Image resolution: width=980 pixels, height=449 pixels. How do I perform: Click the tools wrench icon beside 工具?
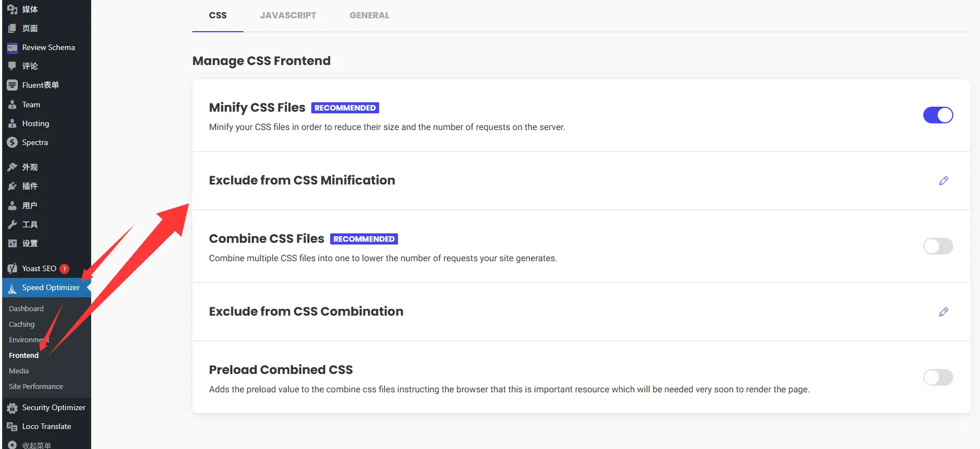tap(12, 225)
